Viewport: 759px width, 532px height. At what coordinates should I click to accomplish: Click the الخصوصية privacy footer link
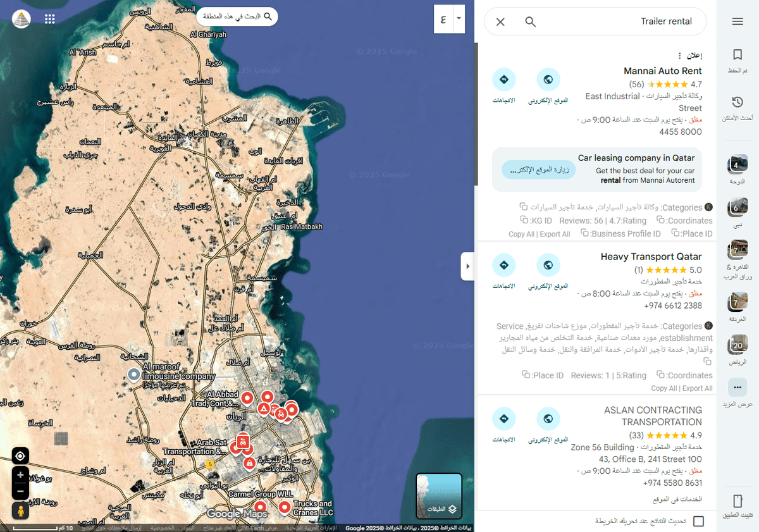point(163,528)
